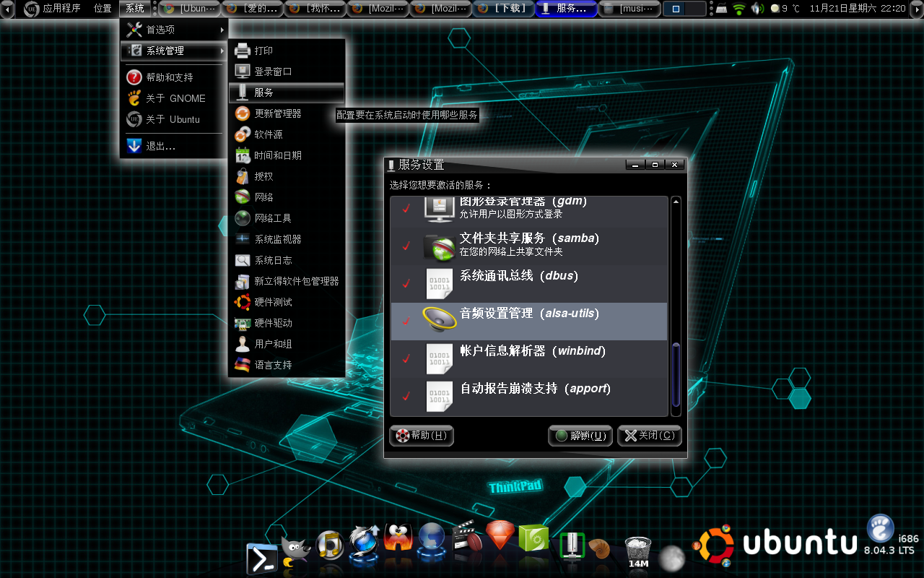Launch the terminal from the dock
Viewport: 924px width, 578px height.
261,558
